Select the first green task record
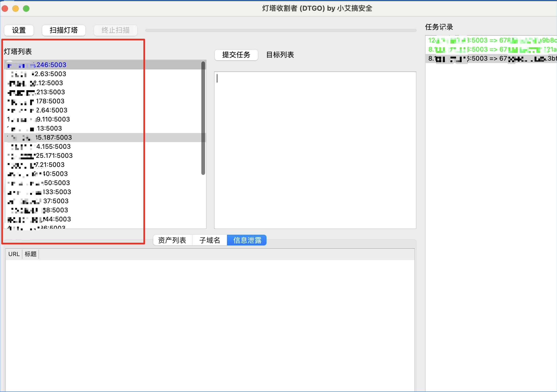 [491, 40]
